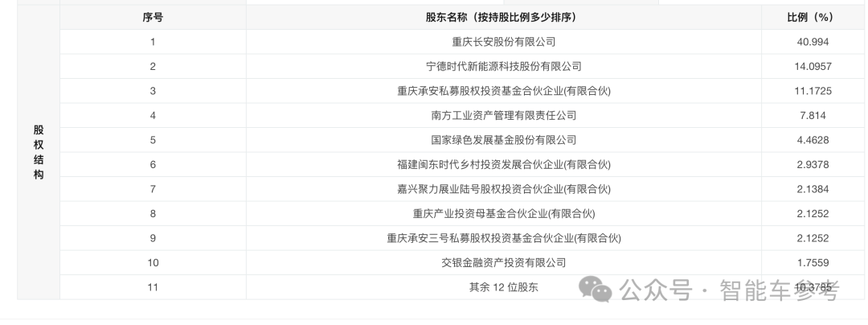Viewport: 868px width, 325px height.
Task: Select the 股权结构 row label cell
Action: [39, 152]
